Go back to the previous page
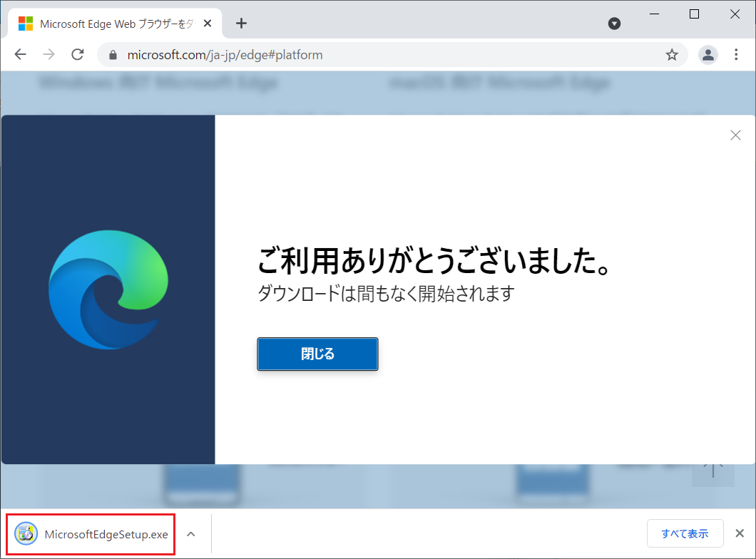The width and height of the screenshot is (756, 559). pos(20,54)
